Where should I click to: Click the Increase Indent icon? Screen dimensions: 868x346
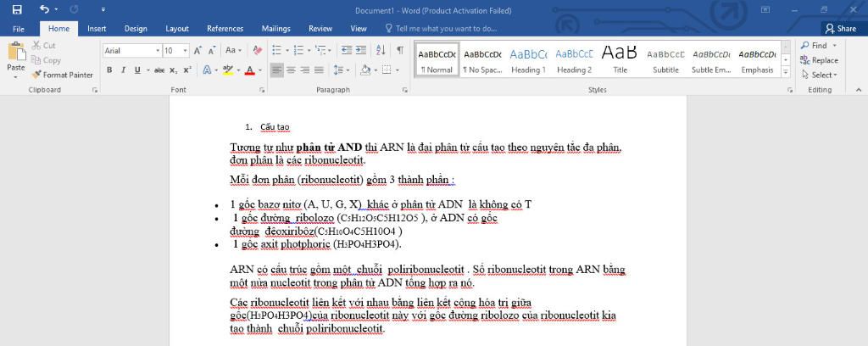(362, 50)
